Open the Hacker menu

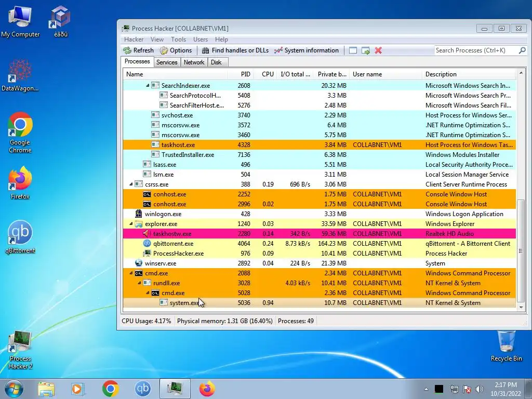(134, 39)
